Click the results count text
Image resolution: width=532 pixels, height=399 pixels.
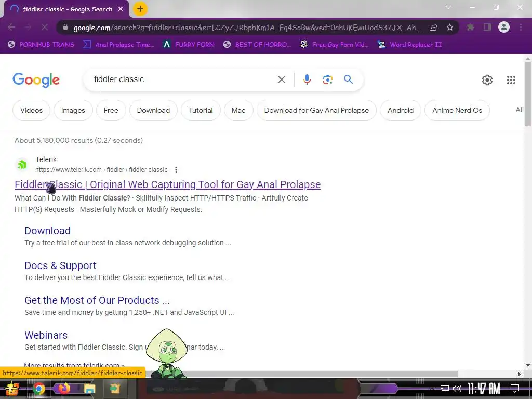point(79,140)
